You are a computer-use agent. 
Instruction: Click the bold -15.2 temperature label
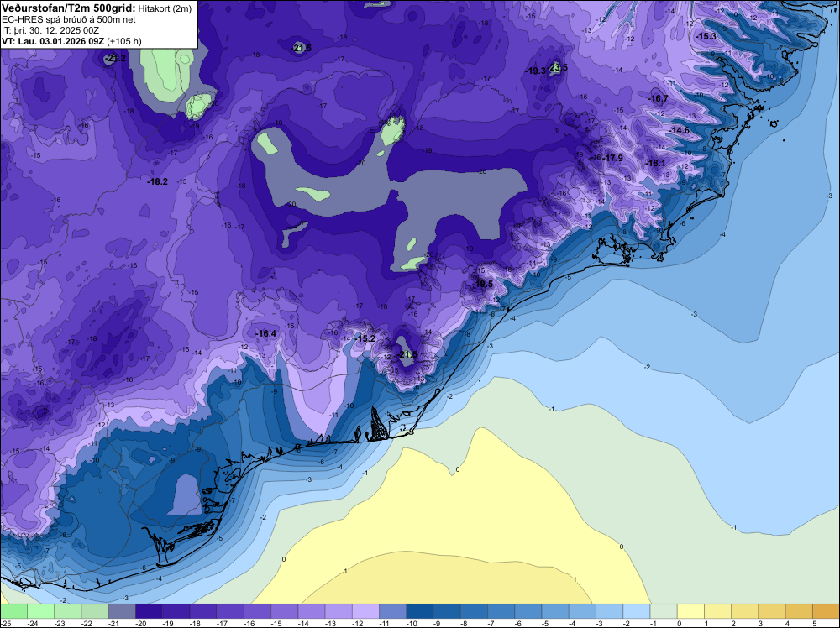click(x=365, y=338)
